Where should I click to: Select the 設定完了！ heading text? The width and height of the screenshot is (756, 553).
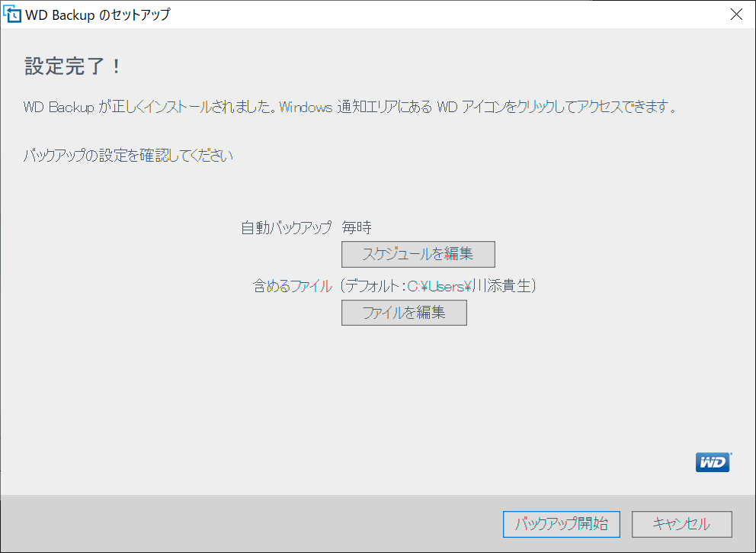point(73,66)
